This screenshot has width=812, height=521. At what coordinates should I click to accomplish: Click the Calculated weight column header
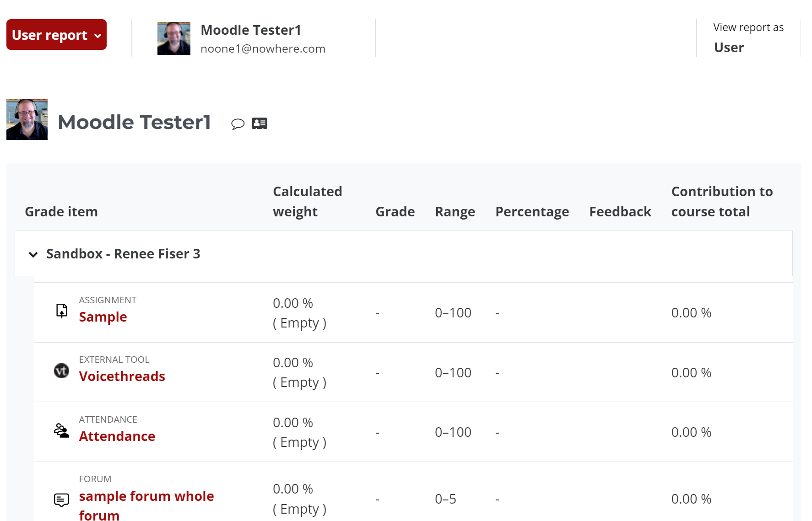pyautogui.click(x=307, y=201)
